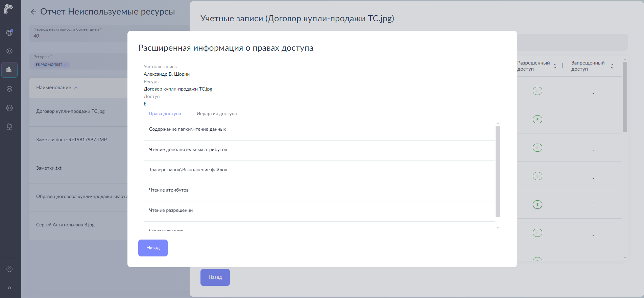This screenshot has width=644, height=298.
Task: Open the computer device section in the sidebar
Action: 9,127
